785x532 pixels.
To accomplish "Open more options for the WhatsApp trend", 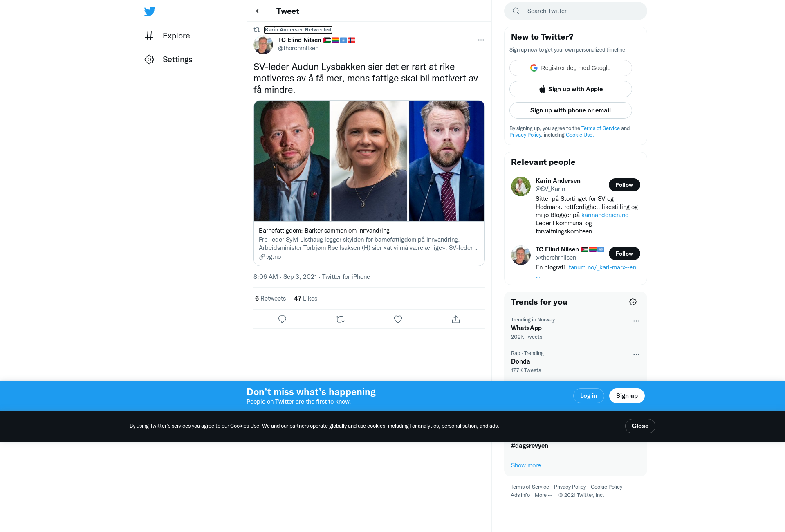I will pyautogui.click(x=636, y=321).
